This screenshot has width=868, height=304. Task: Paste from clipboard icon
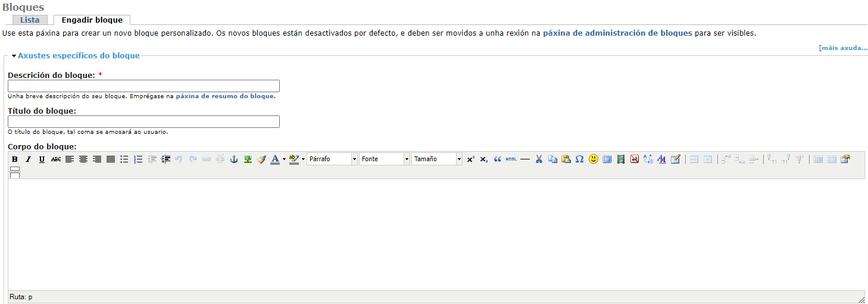pos(566,159)
